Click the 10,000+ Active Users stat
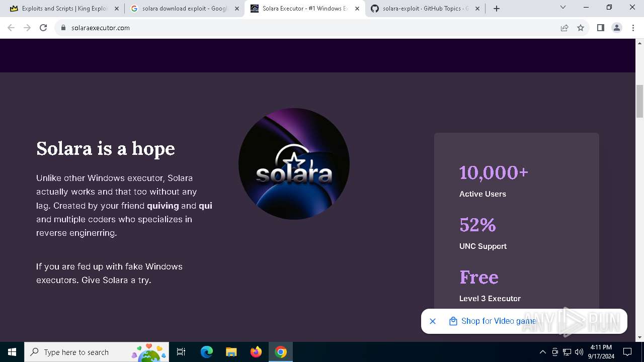 494,180
